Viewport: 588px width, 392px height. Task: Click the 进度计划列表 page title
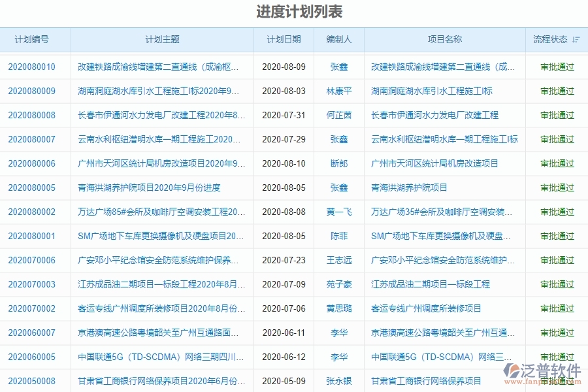[x=294, y=11]
